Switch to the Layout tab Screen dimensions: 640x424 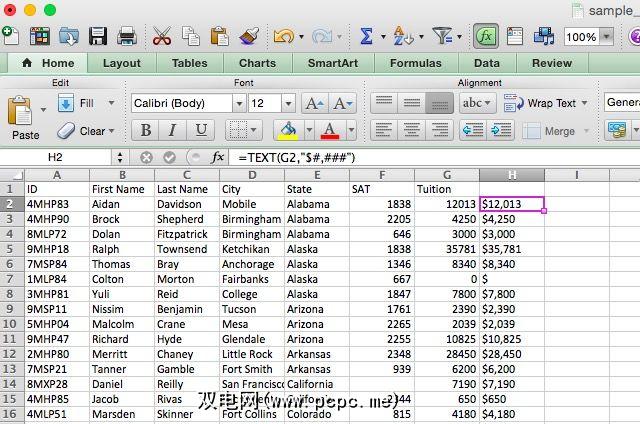(x=122, y=63)
